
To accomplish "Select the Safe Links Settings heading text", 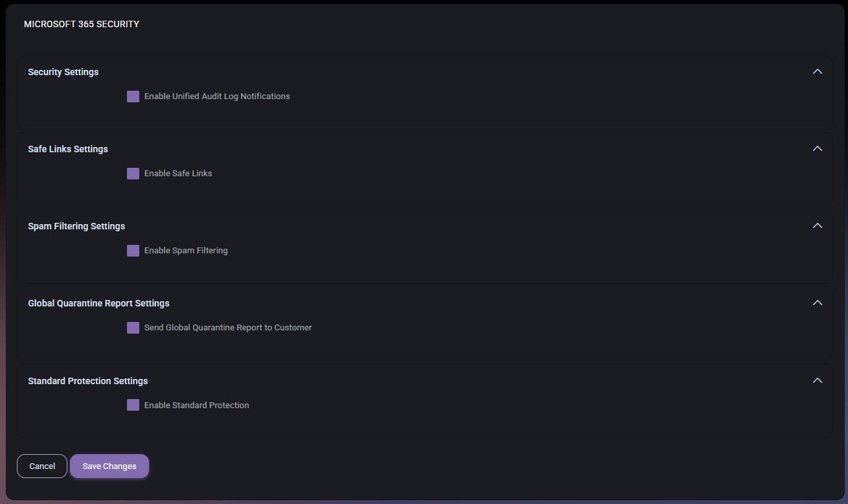I will tap(68, 149).
